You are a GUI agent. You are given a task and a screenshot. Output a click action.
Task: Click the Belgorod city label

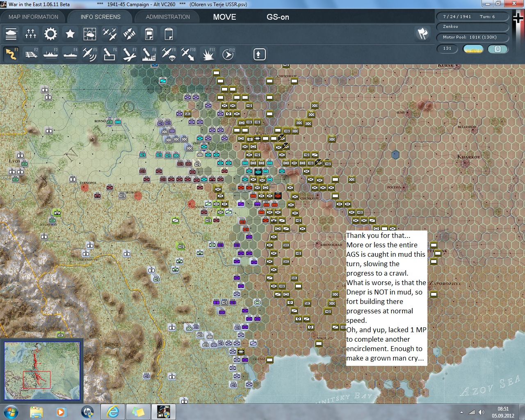coord(467,127)
